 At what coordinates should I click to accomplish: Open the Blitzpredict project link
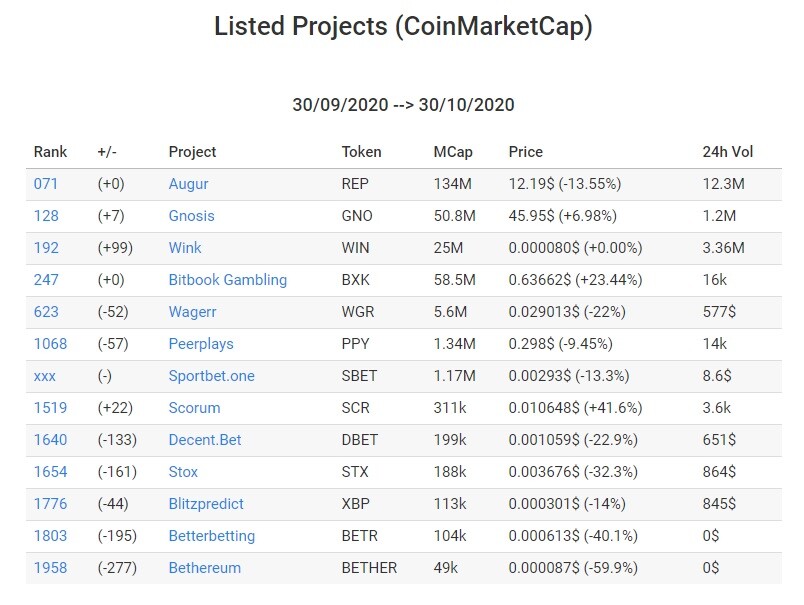206,504
